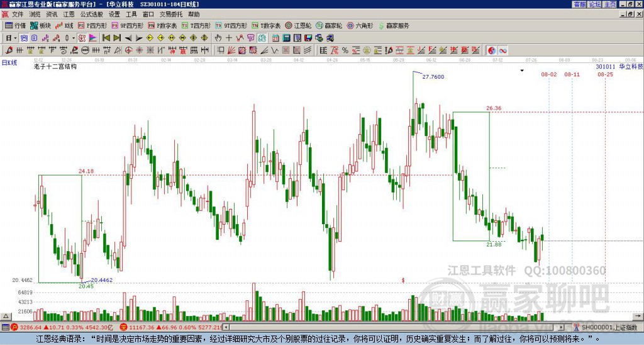Open the 浏览 menu
This screenshot has height=345, width=644.
point(35,14)
